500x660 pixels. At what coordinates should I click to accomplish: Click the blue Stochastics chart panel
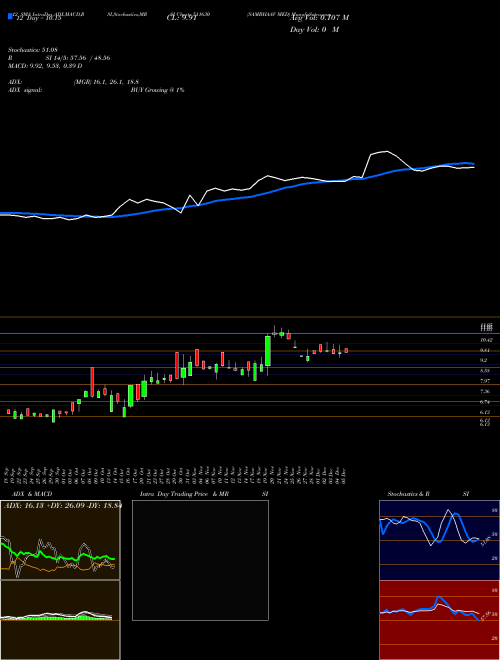coord(439,540)
